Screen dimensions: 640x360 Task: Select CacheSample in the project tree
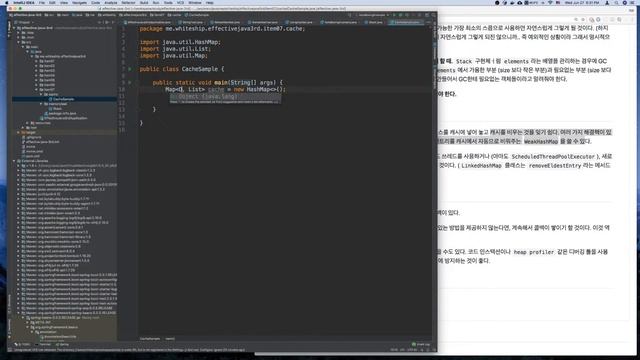tap(63, 99)
